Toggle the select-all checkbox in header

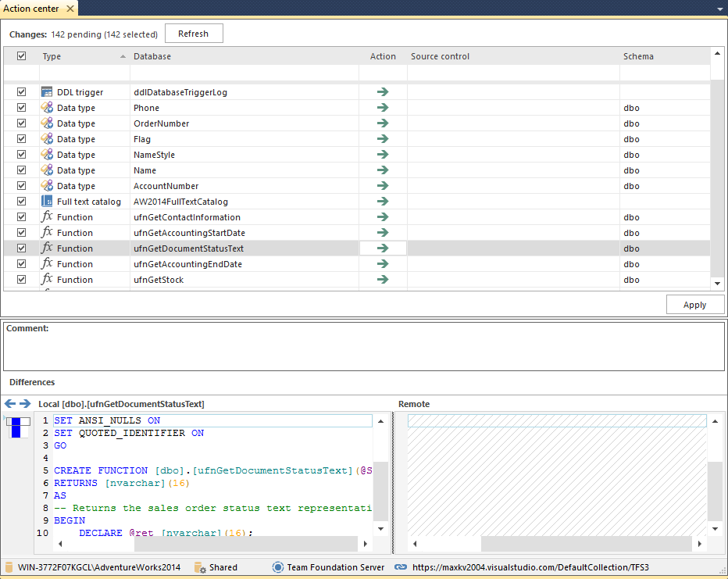[x=21, y=56]
